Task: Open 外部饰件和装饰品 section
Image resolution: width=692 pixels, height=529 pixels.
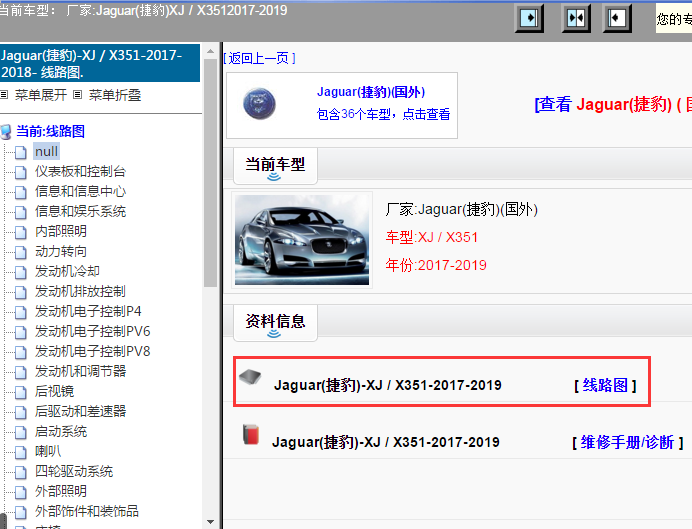Action: (86, 511)
